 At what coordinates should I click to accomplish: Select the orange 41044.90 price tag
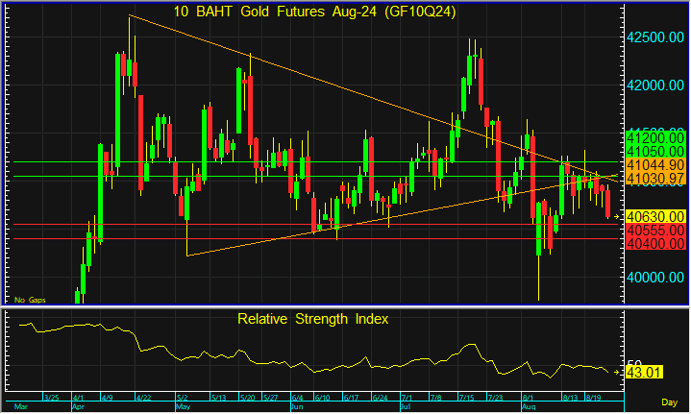[653, 163]
